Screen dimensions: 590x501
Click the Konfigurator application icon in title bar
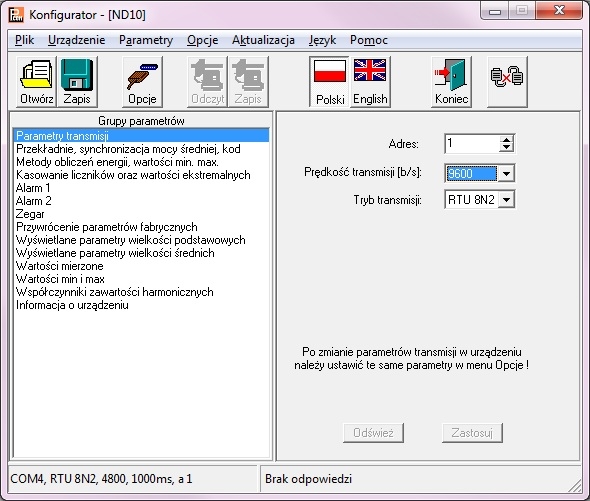[16, 15]
